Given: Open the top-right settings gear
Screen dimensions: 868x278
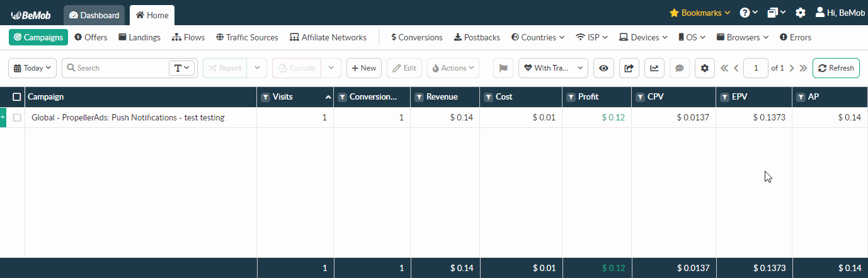Looking at the screenshot, I should 801,13.
